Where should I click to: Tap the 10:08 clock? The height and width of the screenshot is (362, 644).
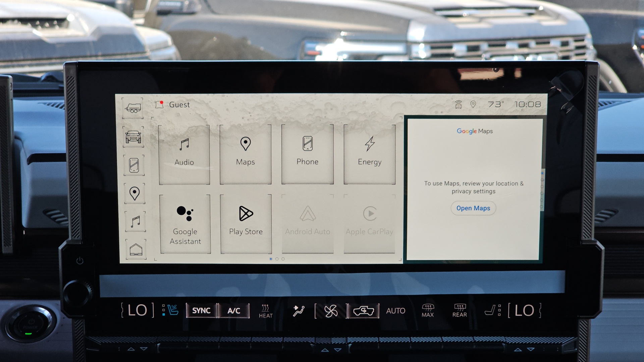pos(528,104)
